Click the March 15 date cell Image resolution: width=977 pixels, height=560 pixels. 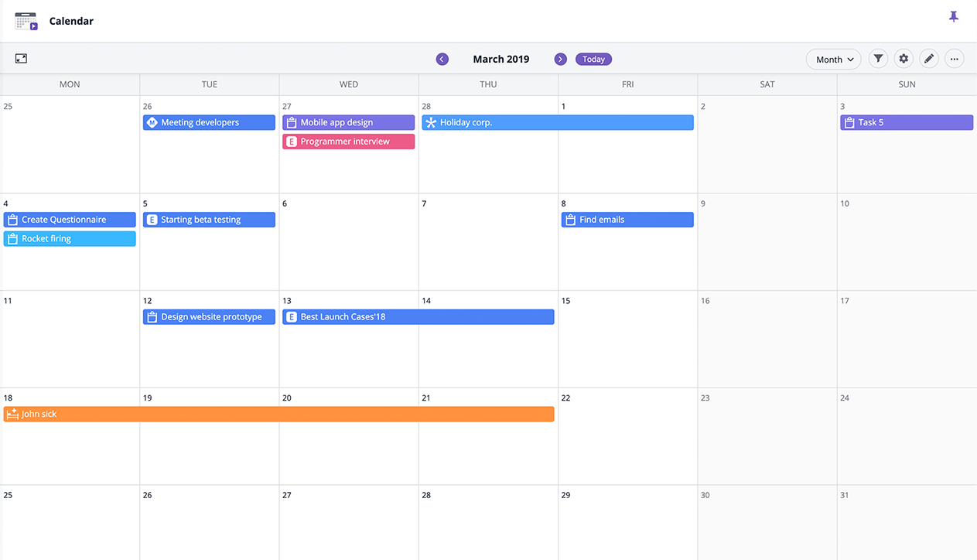(627, 340)
